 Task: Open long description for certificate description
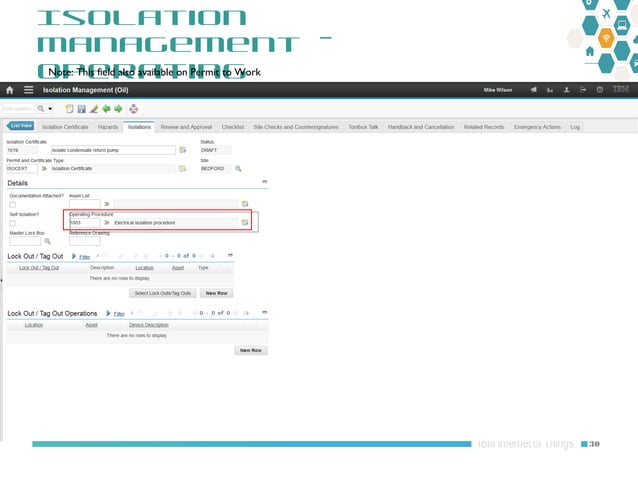182,150
